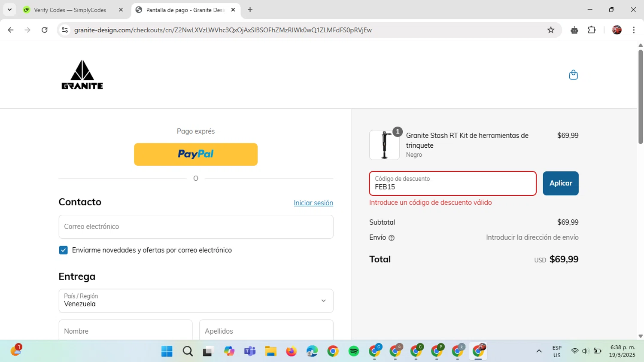Open volume control in the tray

pyautogui.click(x=586, y=351)
